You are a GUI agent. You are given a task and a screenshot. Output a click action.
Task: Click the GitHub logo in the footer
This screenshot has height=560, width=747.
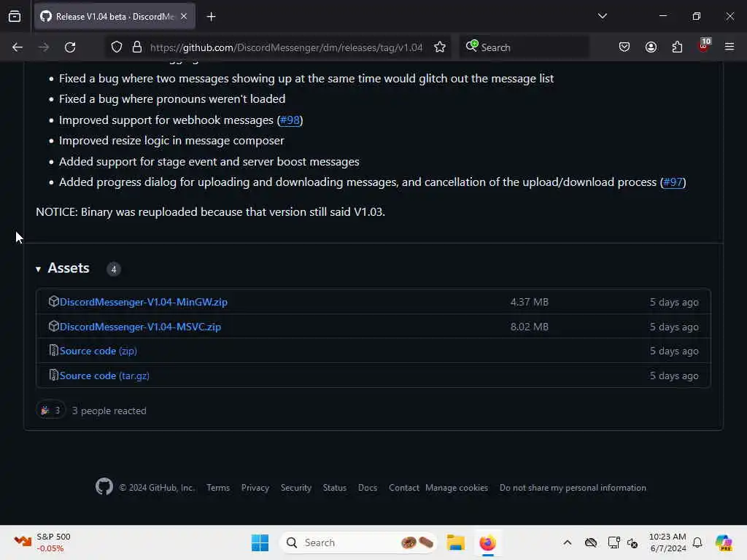pos(104,486)
